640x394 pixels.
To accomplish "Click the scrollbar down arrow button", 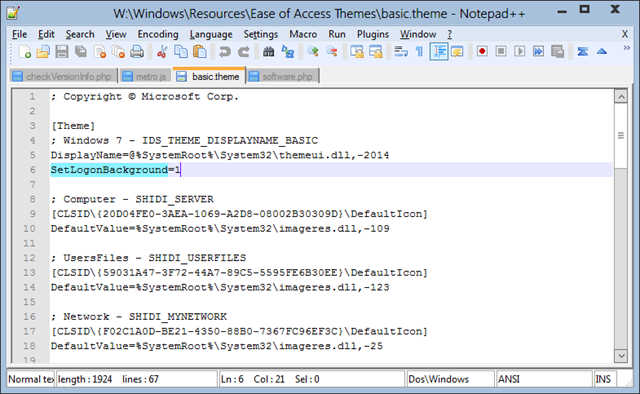I will [621, 356].
